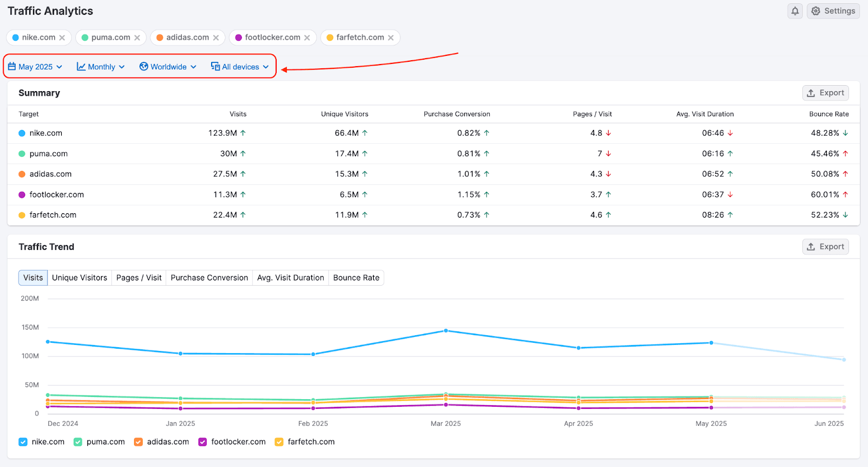
Task: Select the Visits trend tab
Action: [33, 278]
